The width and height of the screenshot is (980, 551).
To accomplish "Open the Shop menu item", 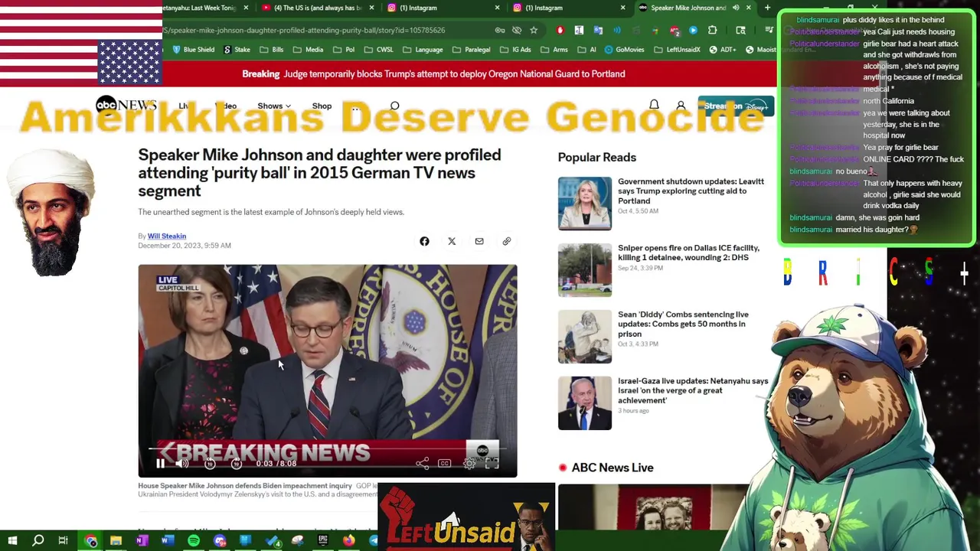I will click(x=322, y=106).
